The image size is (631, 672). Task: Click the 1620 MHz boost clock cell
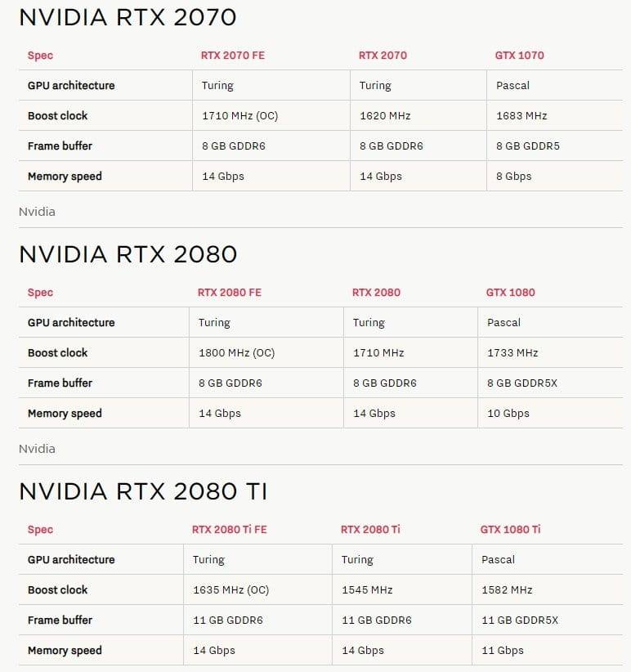pos(385,116)
